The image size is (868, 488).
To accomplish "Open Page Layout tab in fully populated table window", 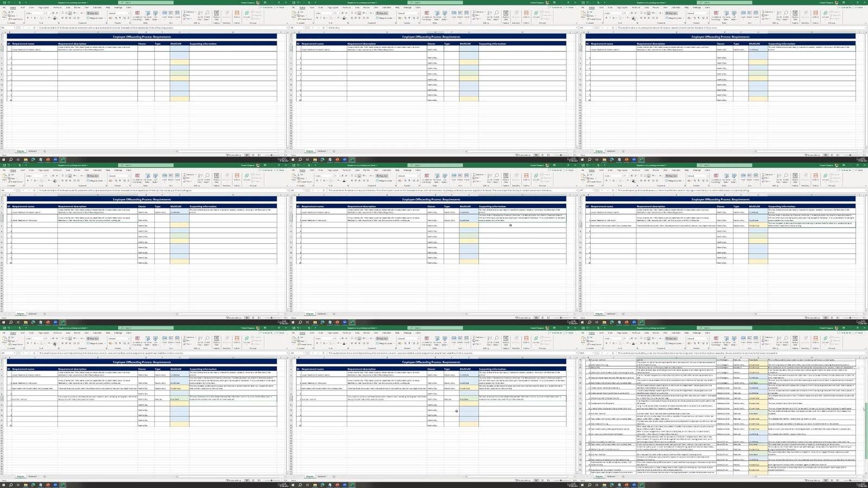I will point(622,333).
